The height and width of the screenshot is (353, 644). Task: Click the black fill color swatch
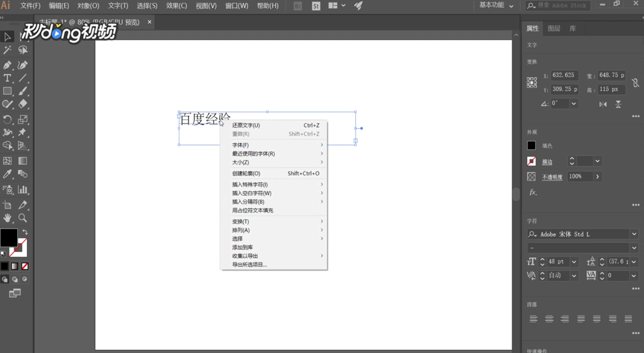(x=531, y=145)
